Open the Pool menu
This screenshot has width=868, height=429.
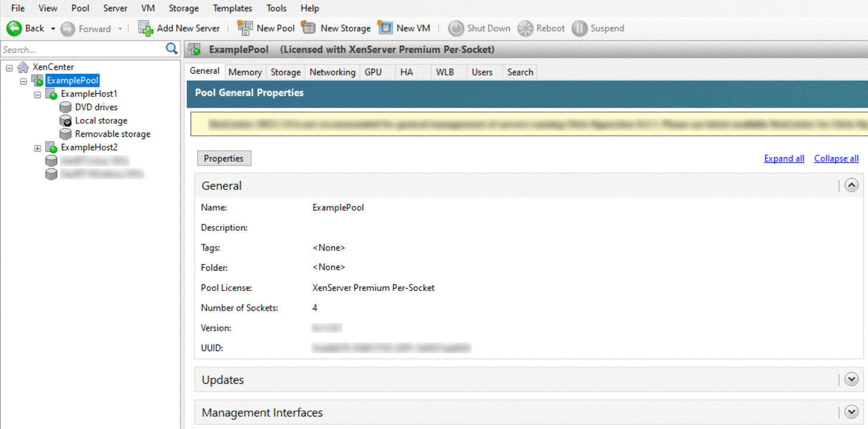point(80,8)
